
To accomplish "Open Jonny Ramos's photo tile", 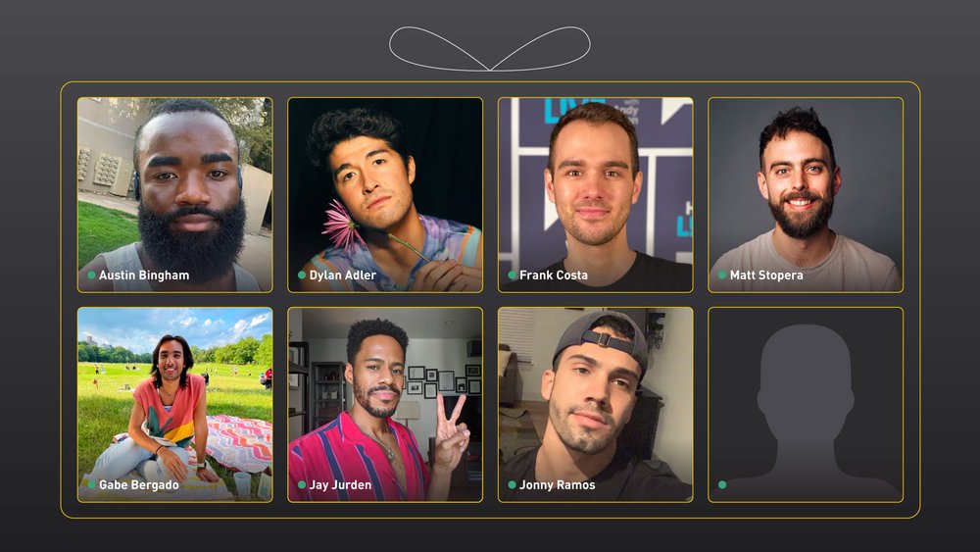I will pyautogui.click(x=596, y=405).
